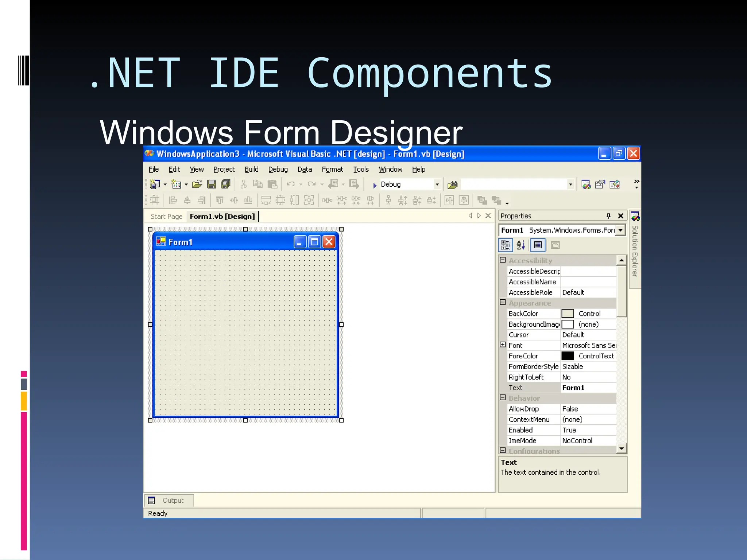
Task: Toggle auto-hide pin on Properties panel
Action: click(x=608, y=216)
